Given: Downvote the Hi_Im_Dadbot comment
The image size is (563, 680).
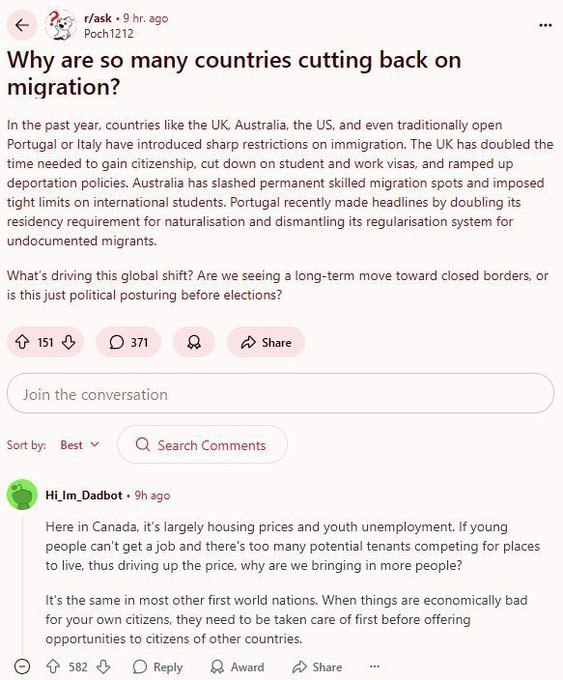Looking at the screenshot, I should [x=103, y=667].
